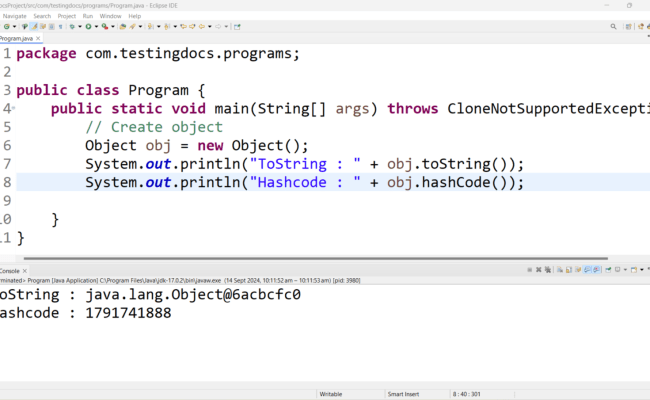Open the dropdown next to the green G icon
The width and height of the screenshot is (650, 400).
pos(15,27)
